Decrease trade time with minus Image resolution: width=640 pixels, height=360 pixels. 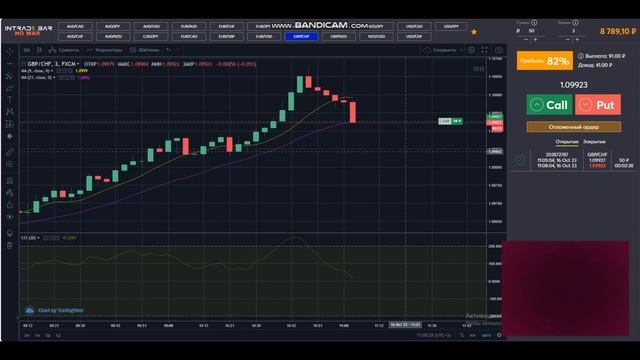[567, 40]
